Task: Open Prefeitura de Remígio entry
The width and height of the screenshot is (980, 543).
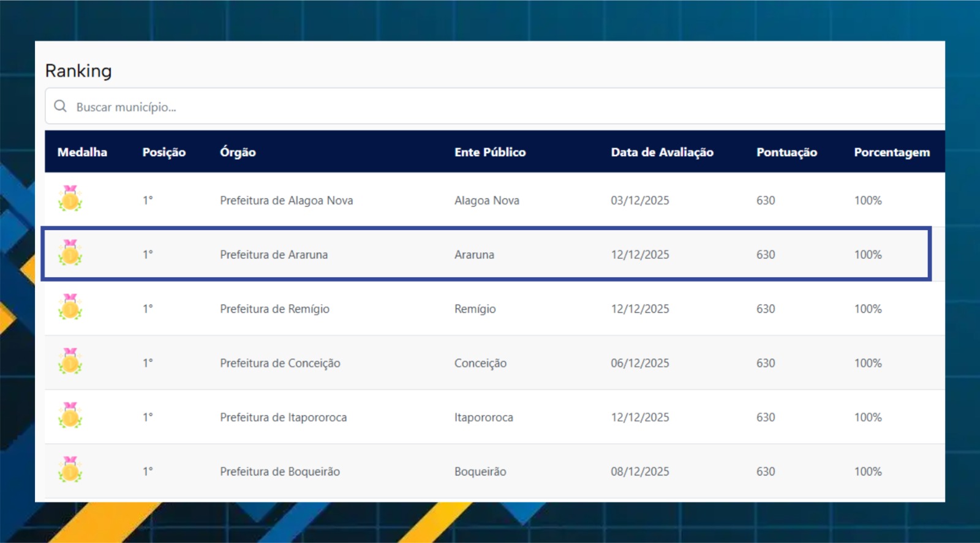Action: 274,309
